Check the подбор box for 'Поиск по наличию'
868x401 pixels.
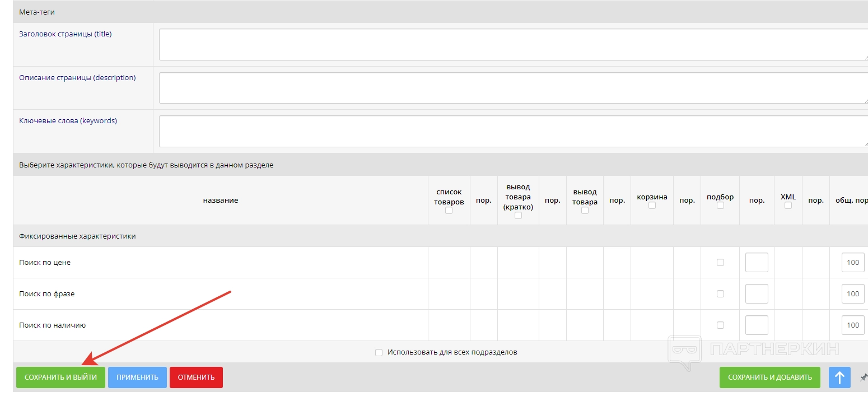click(720, 325)
